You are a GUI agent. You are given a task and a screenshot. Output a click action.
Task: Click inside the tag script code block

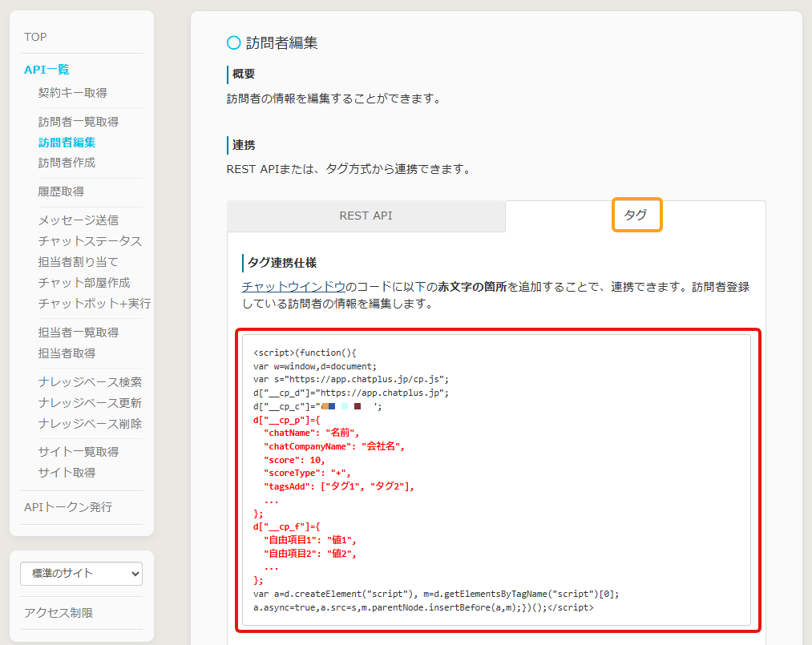pos(497,479)
